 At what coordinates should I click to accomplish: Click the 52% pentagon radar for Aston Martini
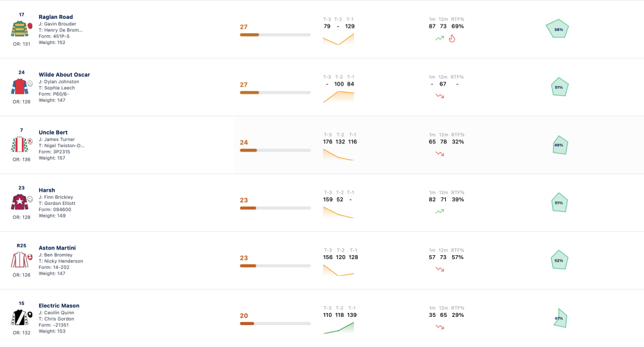(x=559, y=260)
